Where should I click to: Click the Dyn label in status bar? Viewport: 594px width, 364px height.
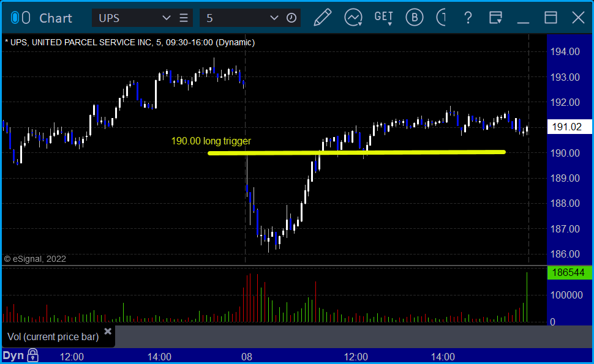(13, 355)
